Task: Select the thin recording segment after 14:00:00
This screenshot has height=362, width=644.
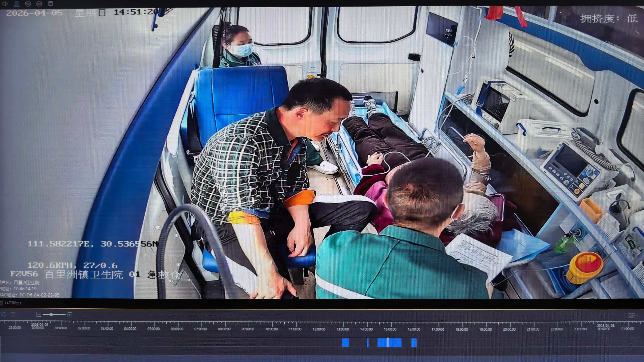Action: point(367,343)
